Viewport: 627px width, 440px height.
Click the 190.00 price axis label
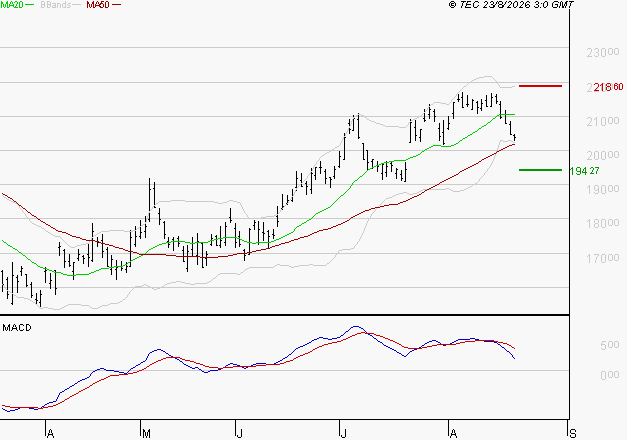coord(603,189)
